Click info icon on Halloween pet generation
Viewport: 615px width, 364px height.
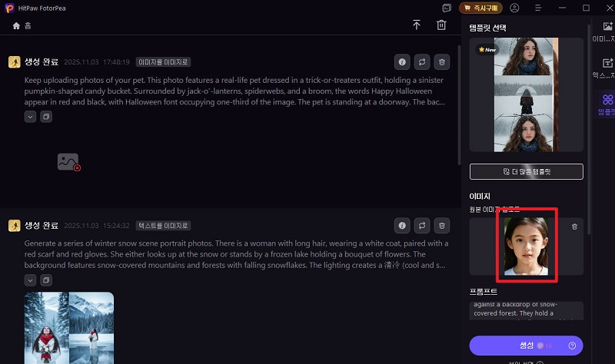click(401, 61)
